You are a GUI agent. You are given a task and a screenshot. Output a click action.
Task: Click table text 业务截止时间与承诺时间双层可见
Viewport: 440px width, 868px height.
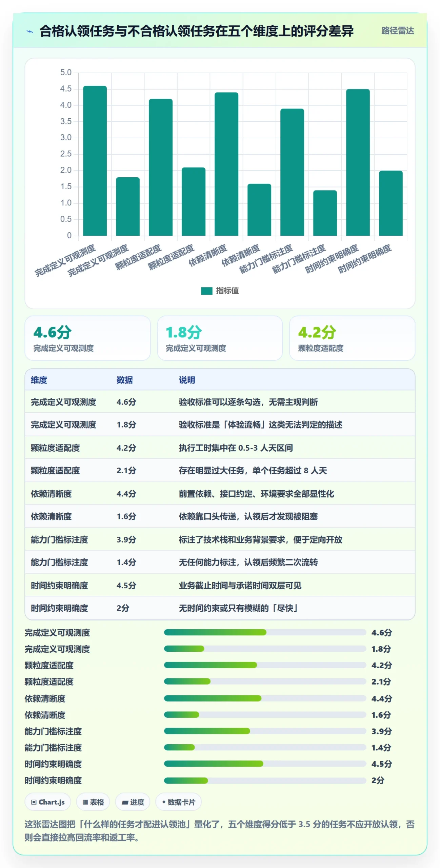point(240,586)
